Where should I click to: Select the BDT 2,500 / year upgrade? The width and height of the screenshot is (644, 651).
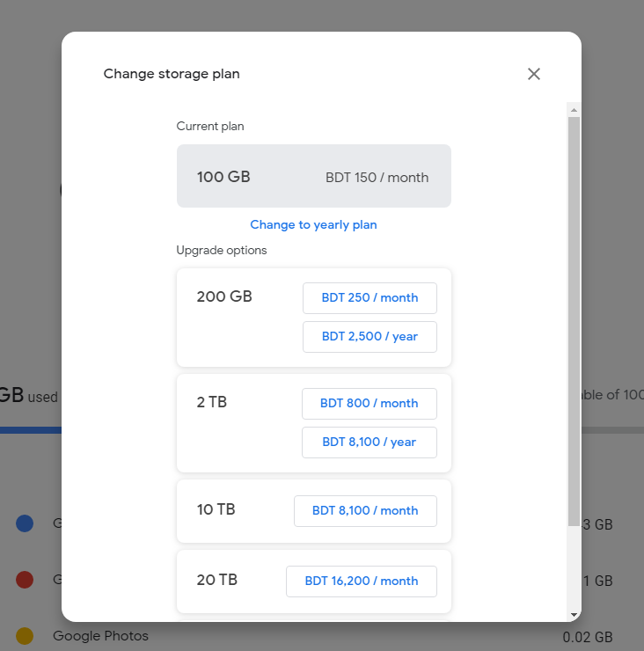[370, 336]
